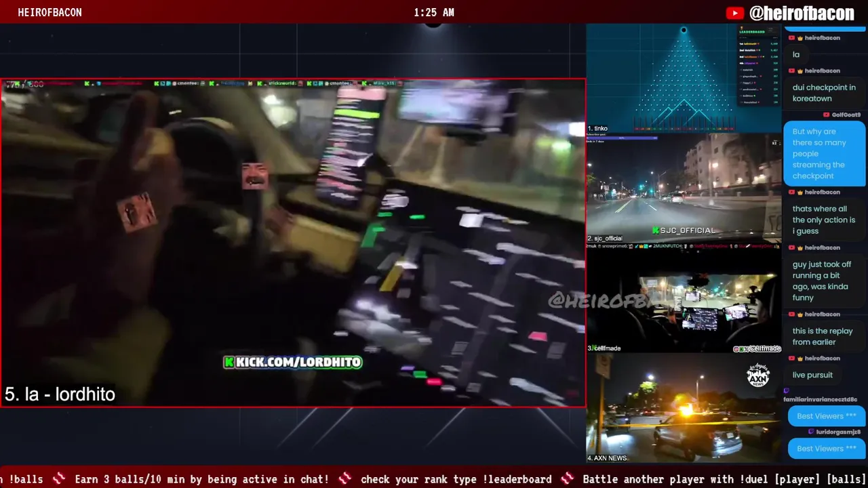Screen dimensions: 868x488
Task: Click the YouTube icon above 'this is the replay' message
Action: pyautogui.click(x=792, y=314)
